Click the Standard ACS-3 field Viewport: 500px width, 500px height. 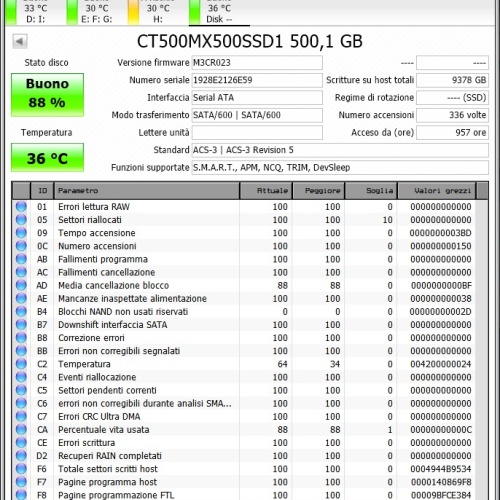(340, 150)
